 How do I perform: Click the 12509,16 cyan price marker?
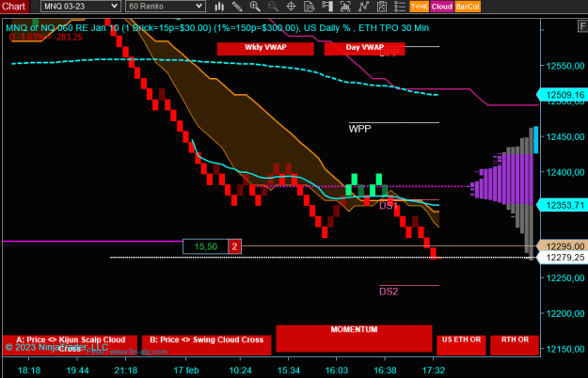[x=563, y=95]
